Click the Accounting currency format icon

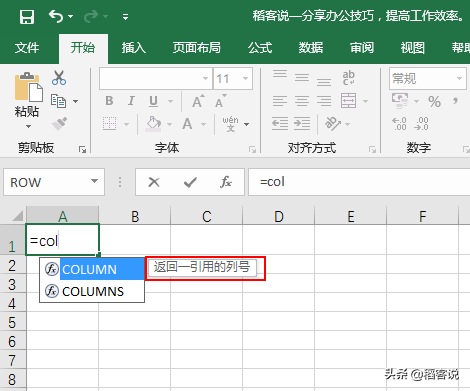[x=400, y=101]
